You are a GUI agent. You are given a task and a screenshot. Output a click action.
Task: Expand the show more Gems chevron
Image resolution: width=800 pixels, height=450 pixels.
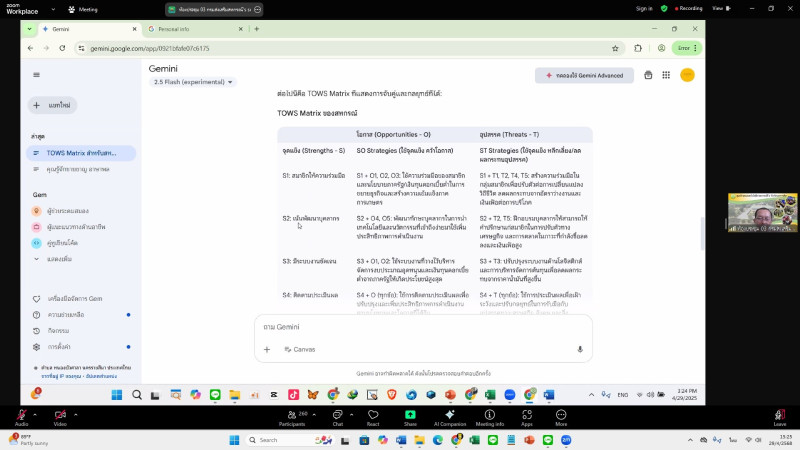pos(36,259)
